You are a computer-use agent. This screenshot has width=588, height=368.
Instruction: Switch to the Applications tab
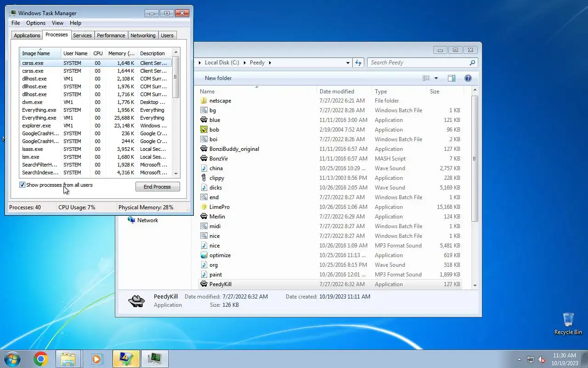coord(27,35)
